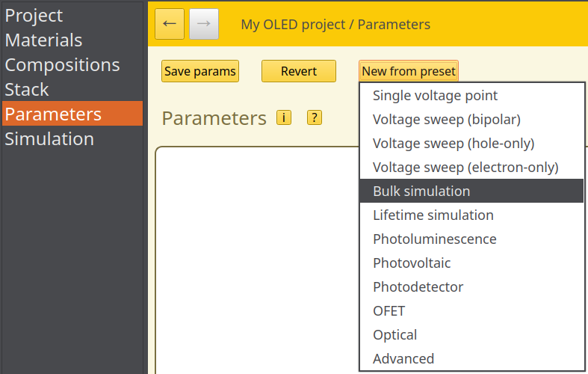Pick Voltage sweep (hole-only) preset
Viewport: 588px width, 374px height.
click(x=453, y=144)
